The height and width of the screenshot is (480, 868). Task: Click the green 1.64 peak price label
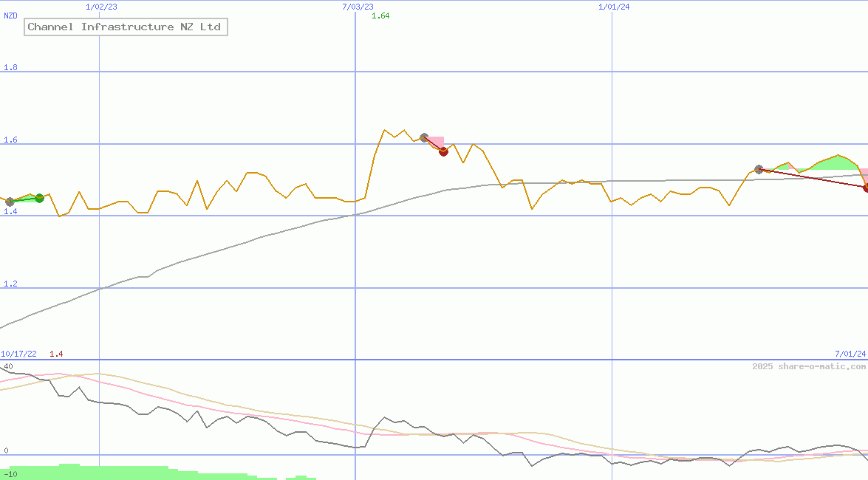coord(380,16)
